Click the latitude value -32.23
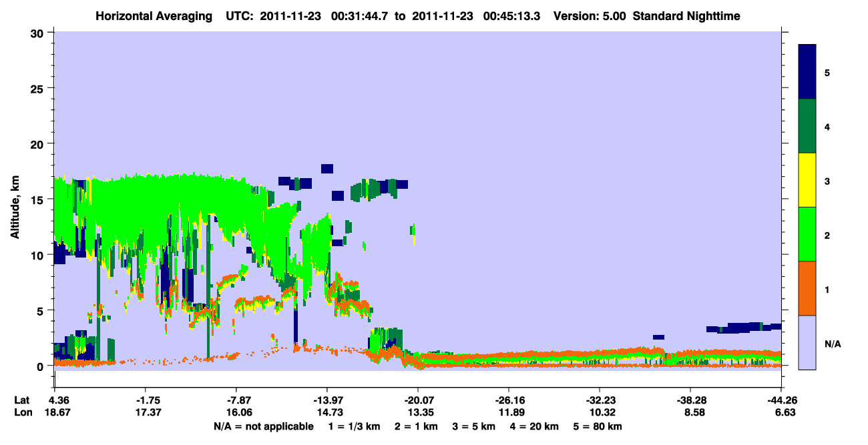 pos(600,400)
